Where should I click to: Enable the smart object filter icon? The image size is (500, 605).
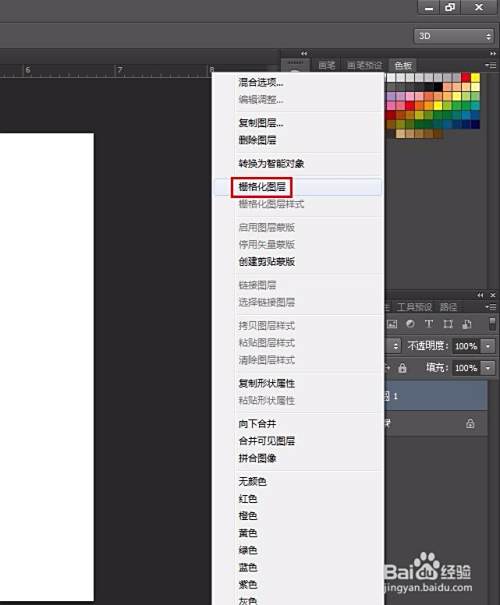(467, 324)
